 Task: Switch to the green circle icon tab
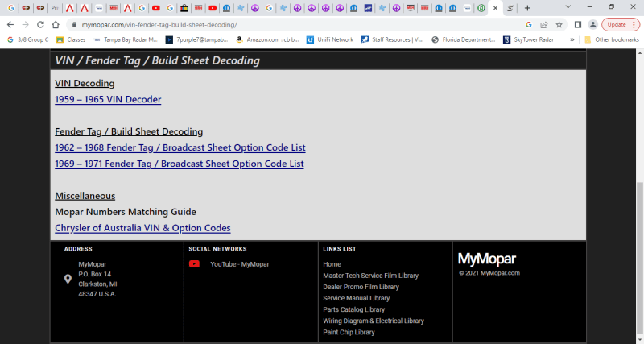(481, 8)
